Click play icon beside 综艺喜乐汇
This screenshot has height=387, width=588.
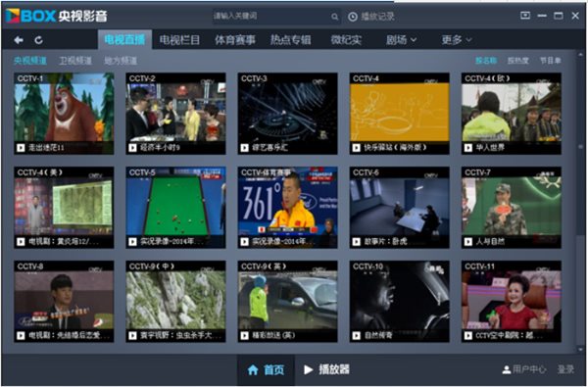coord(244,148)
